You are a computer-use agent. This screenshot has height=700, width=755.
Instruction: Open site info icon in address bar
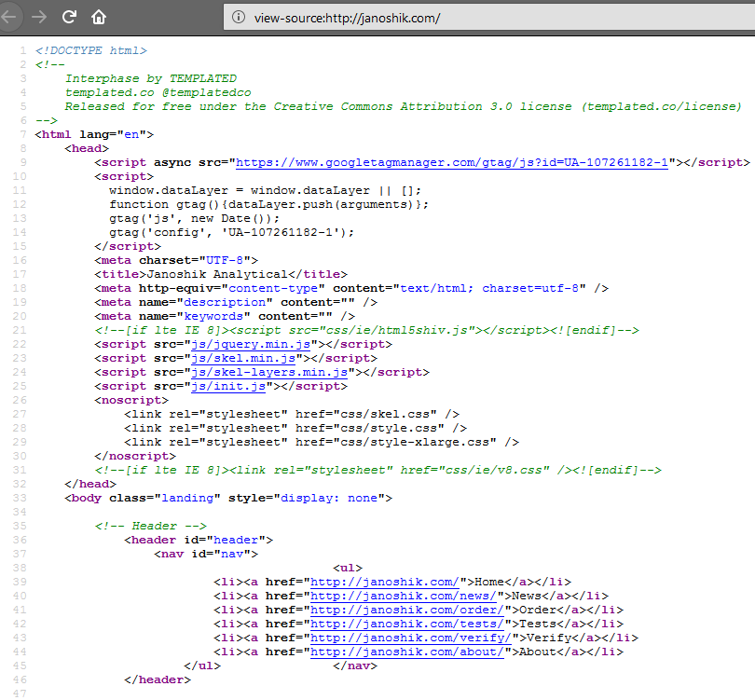239,18
